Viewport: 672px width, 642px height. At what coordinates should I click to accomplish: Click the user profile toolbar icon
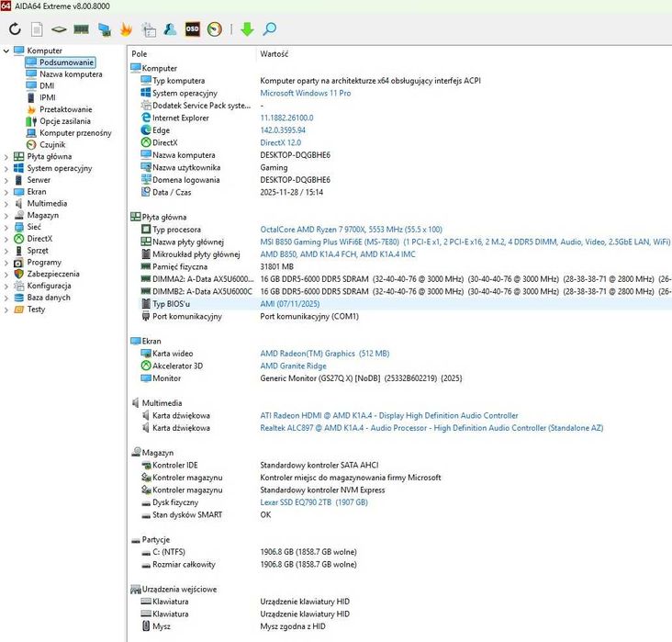click(x=170, y=29)
